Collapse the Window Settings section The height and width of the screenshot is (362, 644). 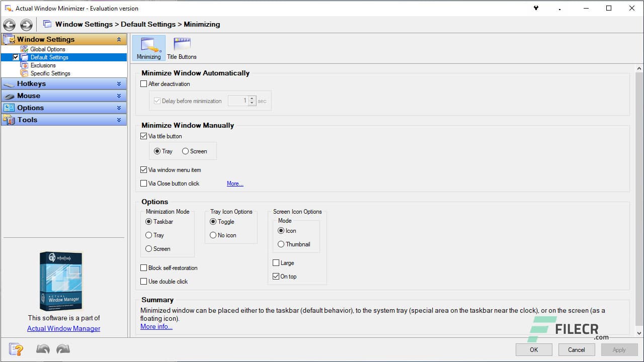[x=119, y=39]
